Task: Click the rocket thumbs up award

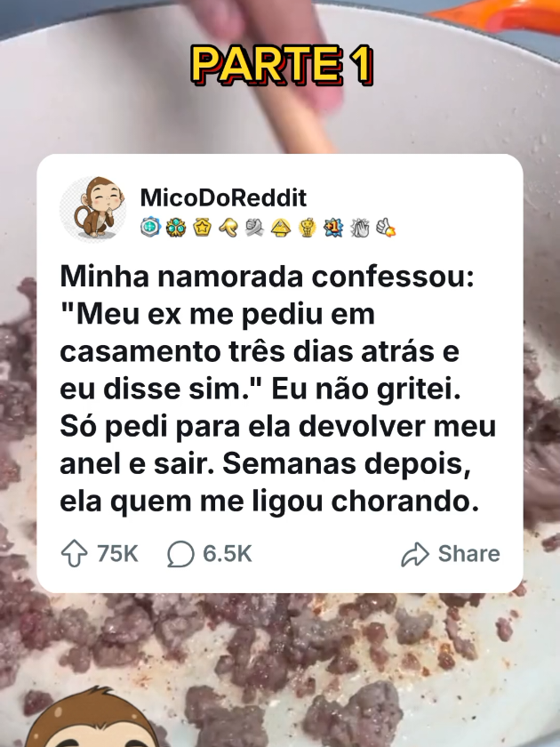Action: click(x=386, y=228)
